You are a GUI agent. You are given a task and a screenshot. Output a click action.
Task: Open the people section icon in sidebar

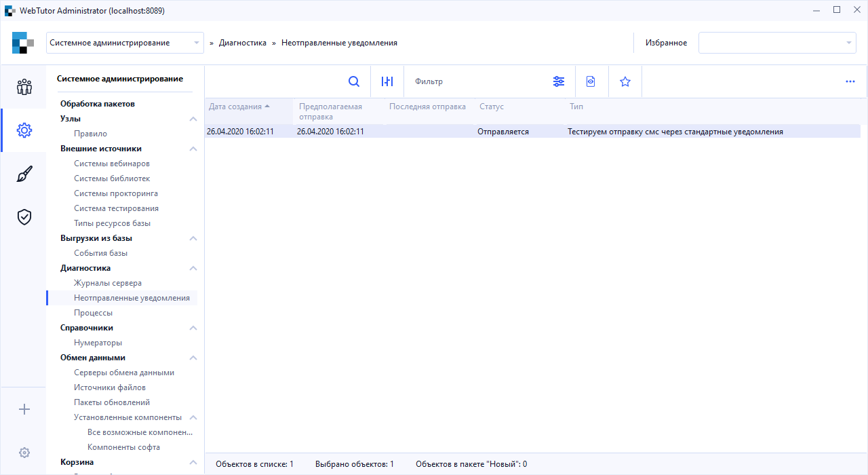(x=24, y=87)
